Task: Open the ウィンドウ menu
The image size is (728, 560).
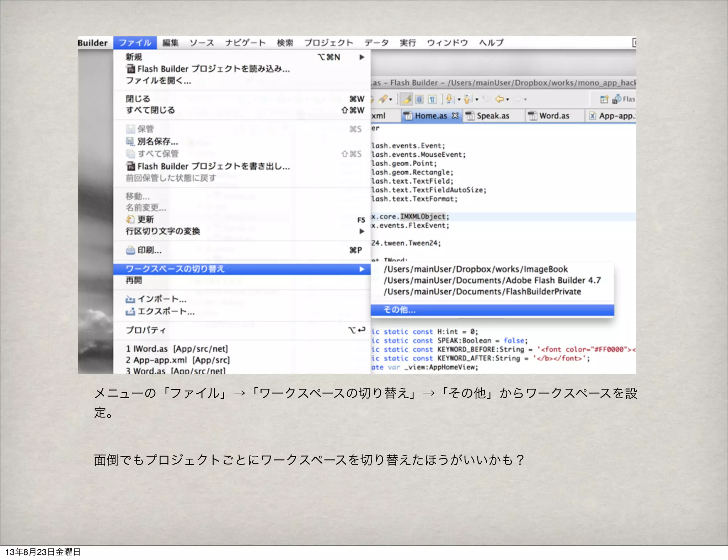Action: pyautogui.click(x=447, y=43)
